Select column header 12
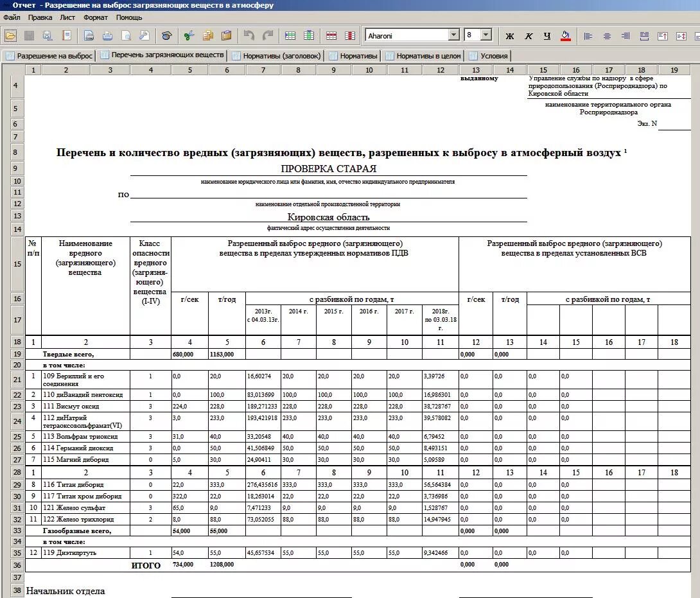This screenshot has height=598, width=700. 441,70
